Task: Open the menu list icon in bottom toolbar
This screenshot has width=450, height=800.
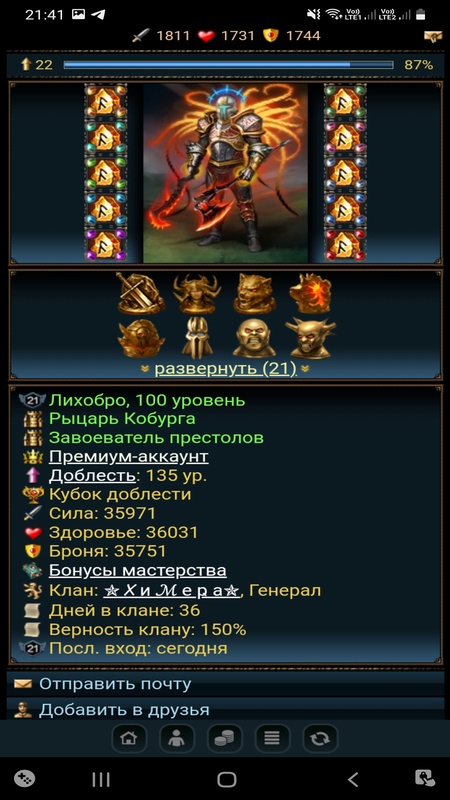Action: point(272,738)
